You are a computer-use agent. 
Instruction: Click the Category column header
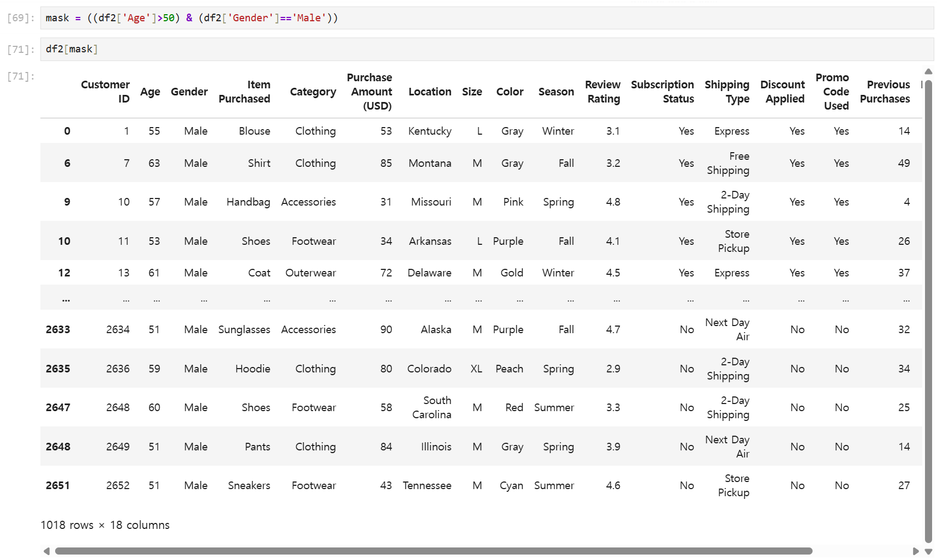click(x=313, y=92)
